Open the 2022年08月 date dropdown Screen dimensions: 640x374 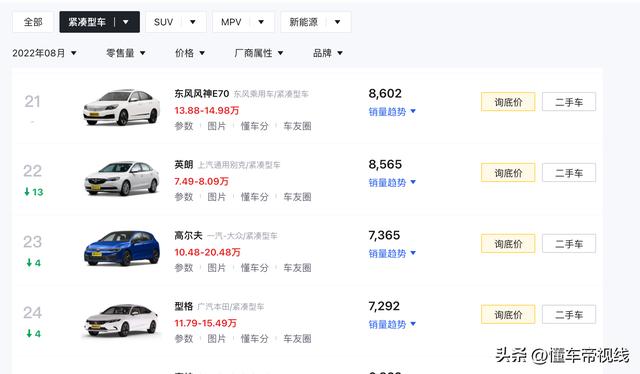tap(44, 53)
